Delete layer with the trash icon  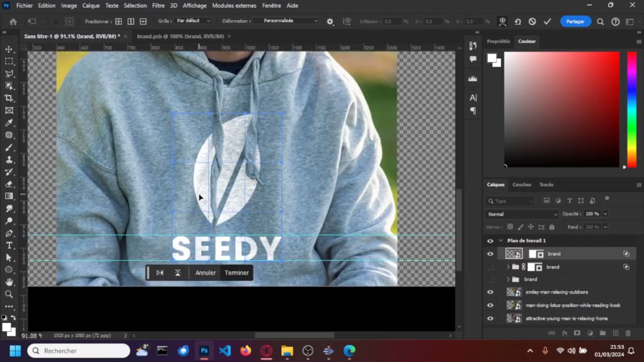[628, 333]
